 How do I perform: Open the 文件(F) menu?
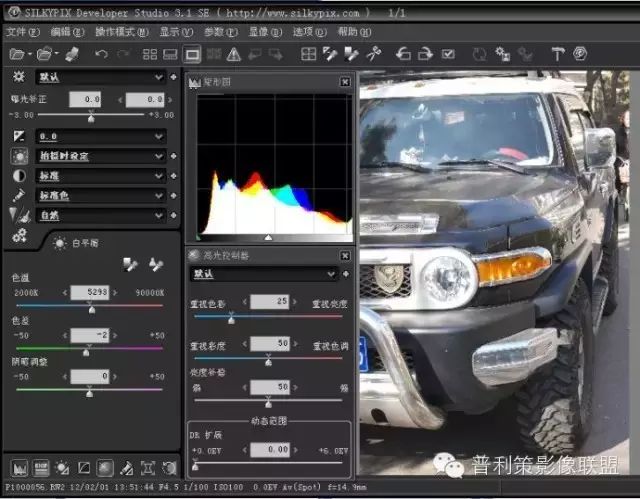[23, 32]
